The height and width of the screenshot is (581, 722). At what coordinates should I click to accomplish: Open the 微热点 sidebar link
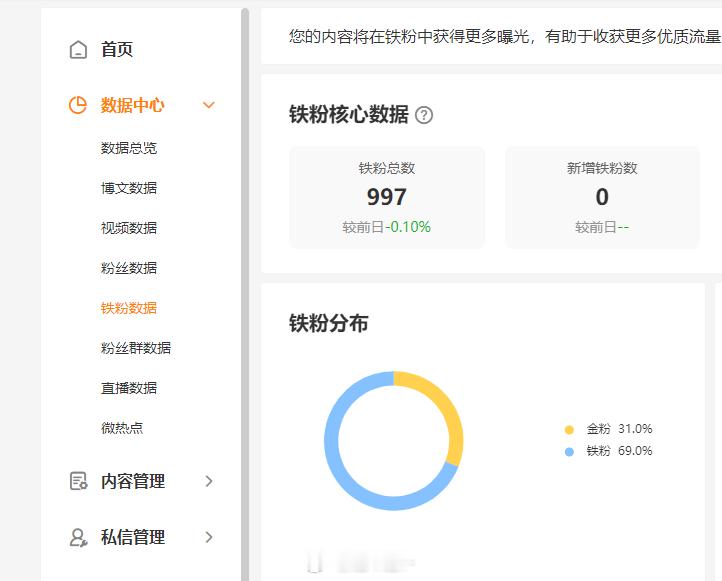122,428
